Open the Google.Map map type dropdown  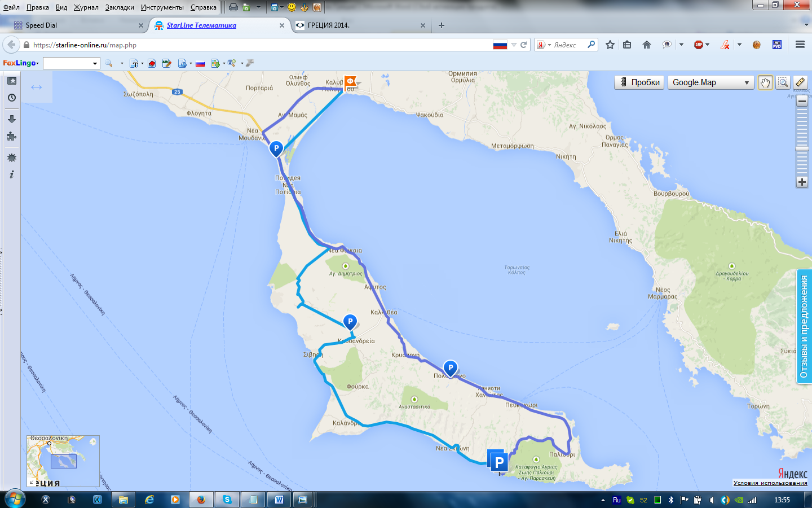point(710,82)
